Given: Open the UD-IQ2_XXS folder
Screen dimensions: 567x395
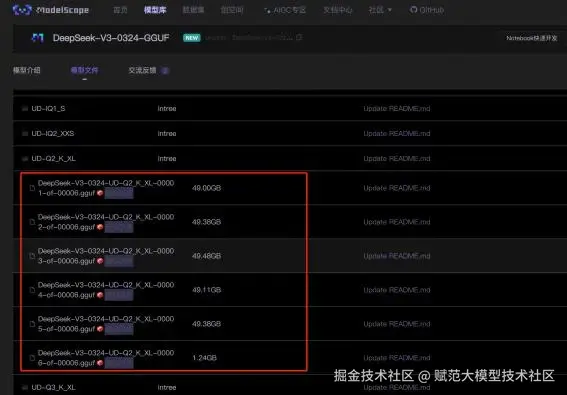Looking at the screenshot, I should coord(53,133).
